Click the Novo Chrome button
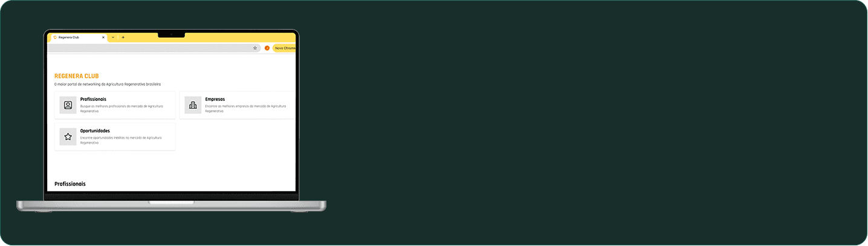The image size is (868, 246). [x=284, y=48]
